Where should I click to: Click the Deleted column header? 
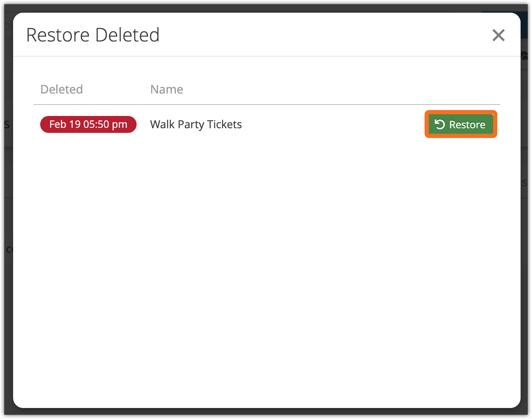(62, 89)
